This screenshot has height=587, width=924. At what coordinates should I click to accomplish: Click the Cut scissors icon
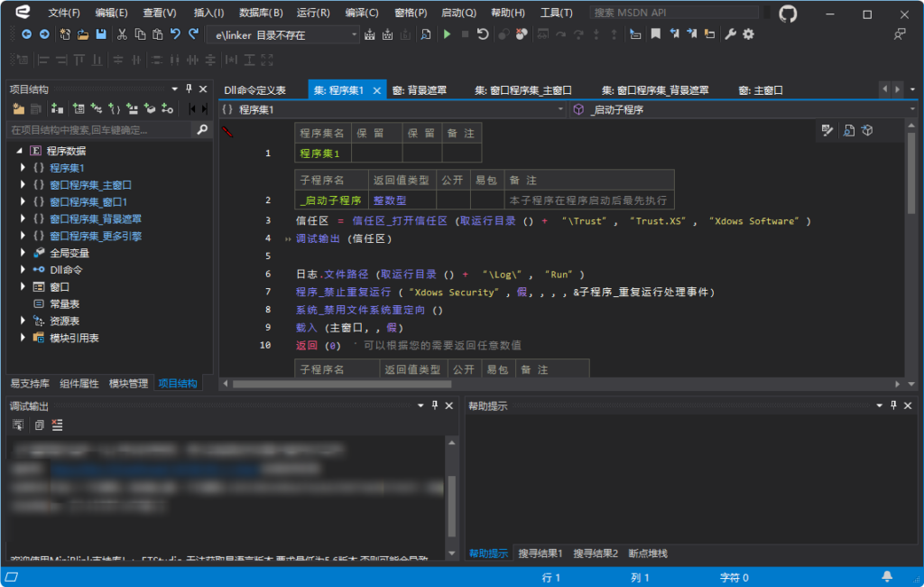point(122,35)
